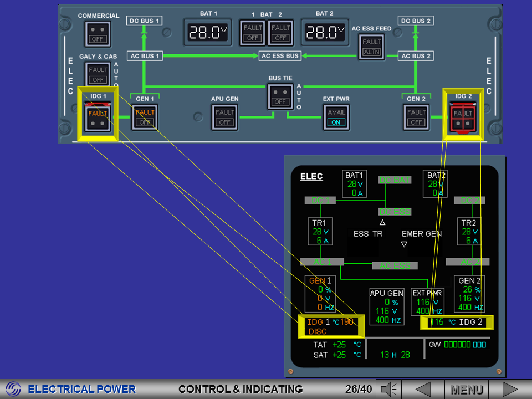This screenshot has width=532, height=399.
Task: Select the IDG 2 disconnect pushbutton
Action: pos(463,116)
